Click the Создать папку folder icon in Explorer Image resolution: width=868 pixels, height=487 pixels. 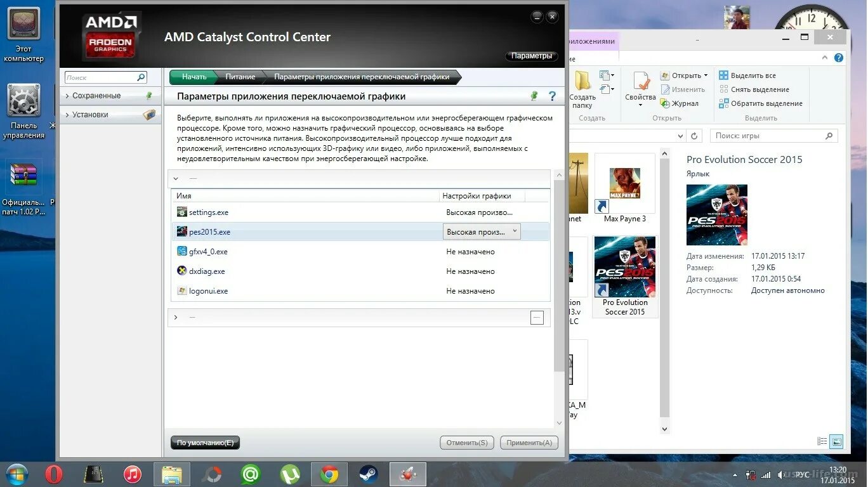click(582, 81)
